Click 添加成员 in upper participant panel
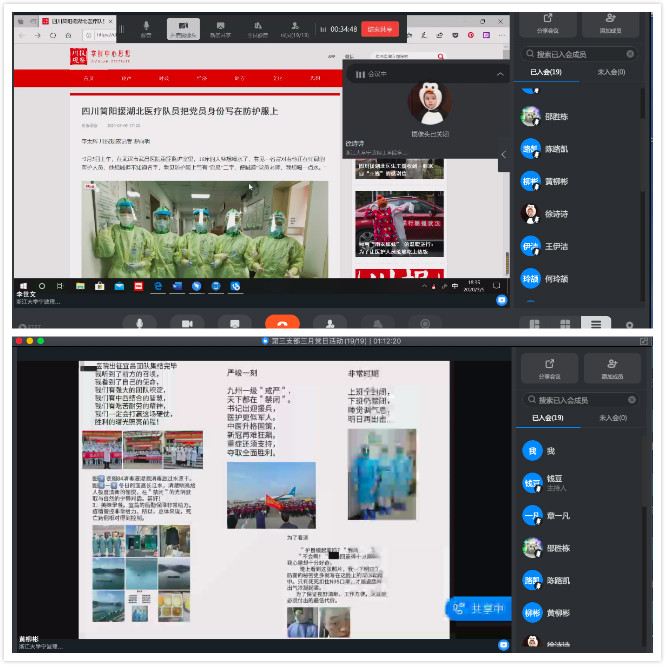665x665 pixels. coord(610,23)
